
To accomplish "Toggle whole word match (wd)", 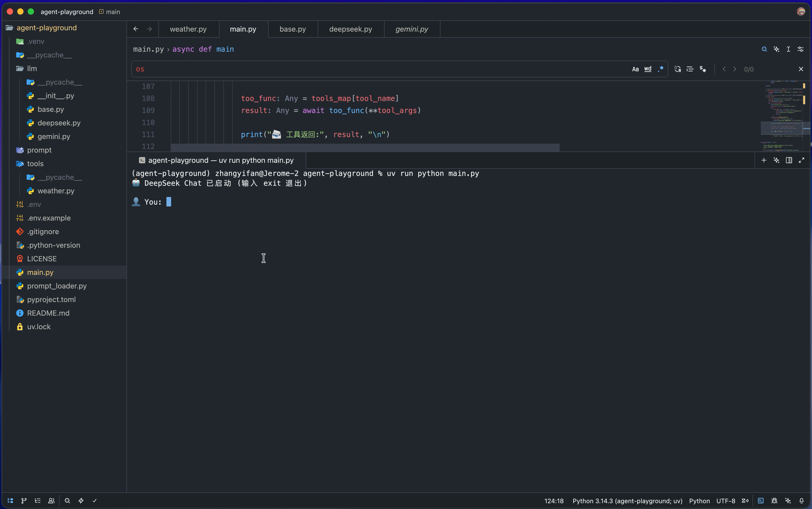I will coord(648,69).
